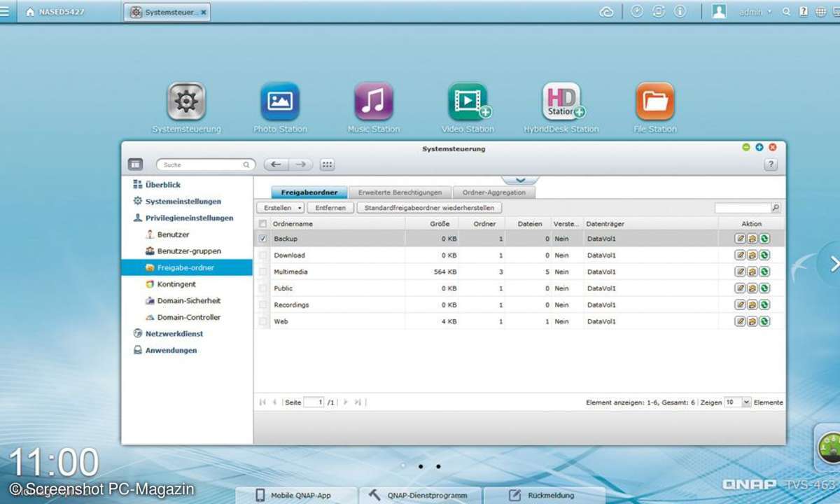This screenshot has height=504, width=840.
Task: Check the Multimedia folder checkbox
Action: click(263, 272)
